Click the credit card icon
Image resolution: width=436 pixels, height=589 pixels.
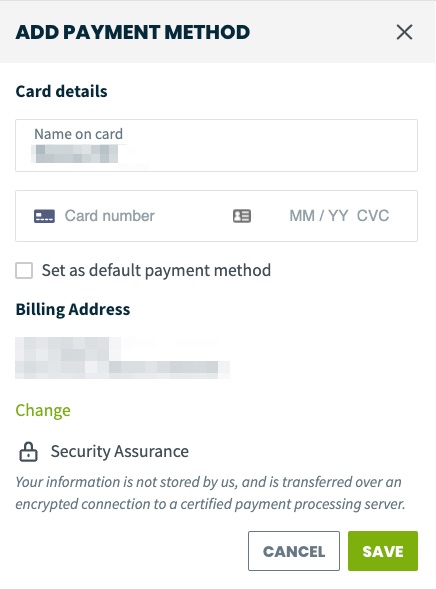[x=44, y=216]
